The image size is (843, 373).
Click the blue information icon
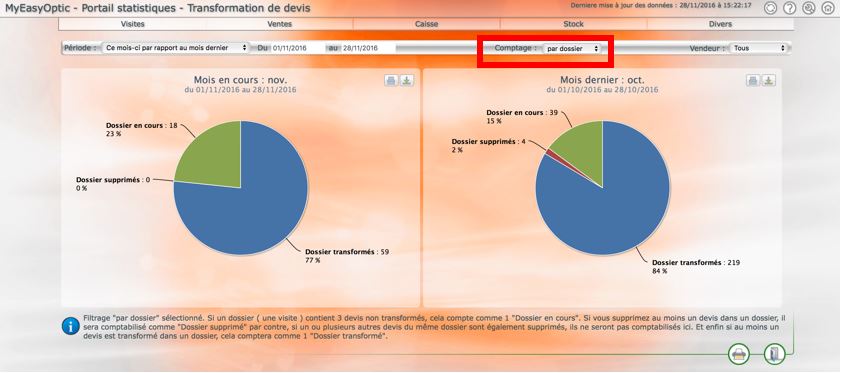click(70, 326)
